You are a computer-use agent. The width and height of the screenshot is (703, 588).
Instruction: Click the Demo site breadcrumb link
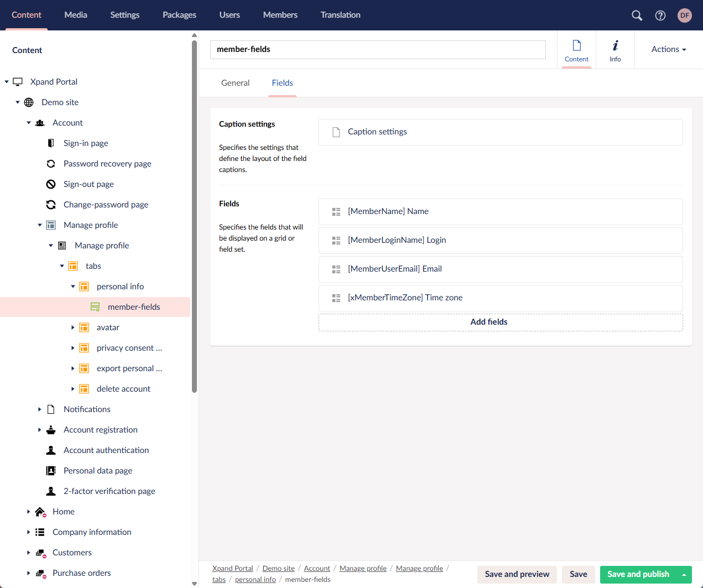[278, 568]
